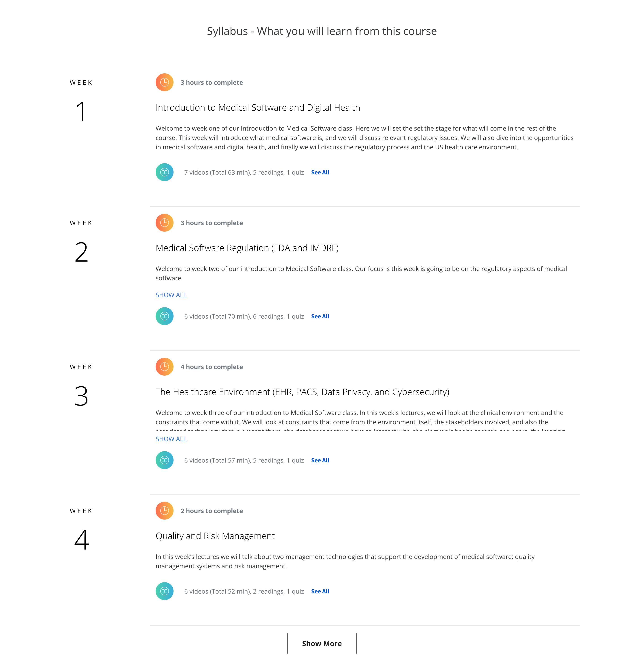Expand Week 2 content with SHOW ALL

171,295
